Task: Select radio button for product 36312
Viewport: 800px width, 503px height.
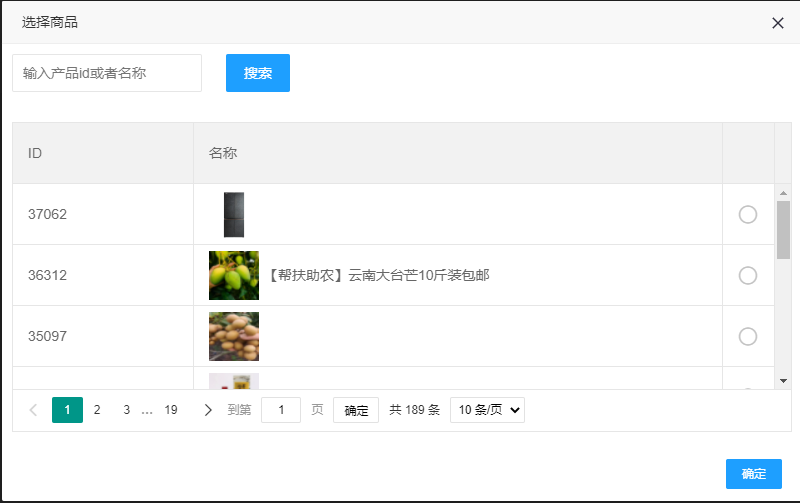Action: click(x=747, y=275)
